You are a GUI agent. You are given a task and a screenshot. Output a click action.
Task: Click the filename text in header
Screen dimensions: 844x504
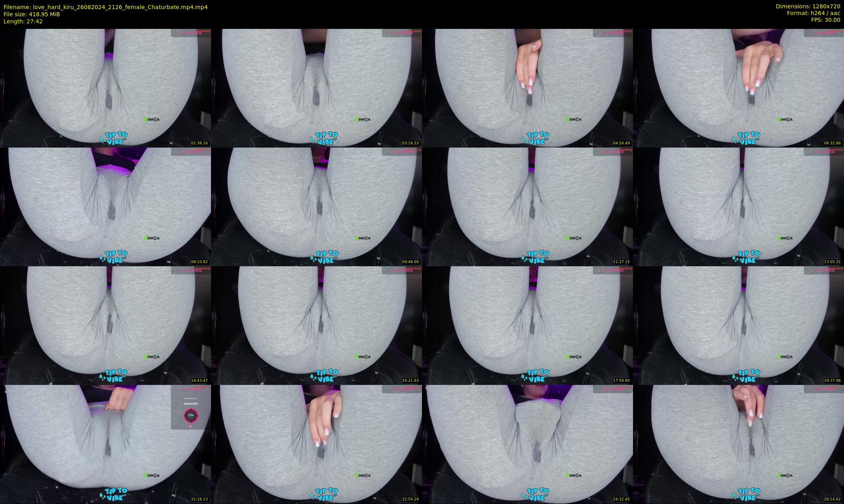[x=105, y=7]
